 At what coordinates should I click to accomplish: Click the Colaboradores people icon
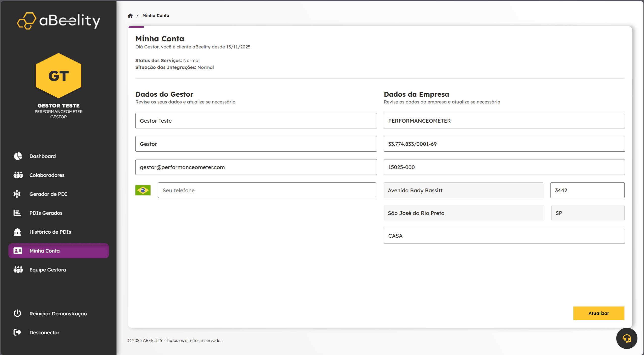(18, 175)
